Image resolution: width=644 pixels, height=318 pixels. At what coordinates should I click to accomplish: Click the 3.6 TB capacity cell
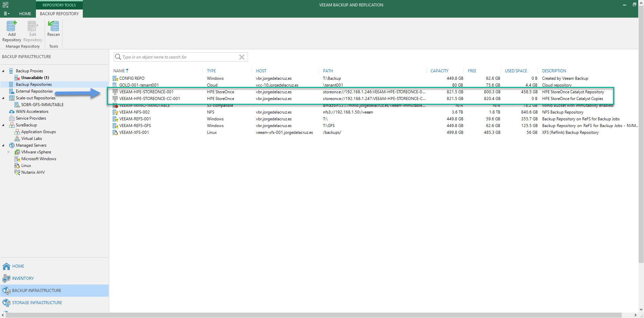coord(457,112)
